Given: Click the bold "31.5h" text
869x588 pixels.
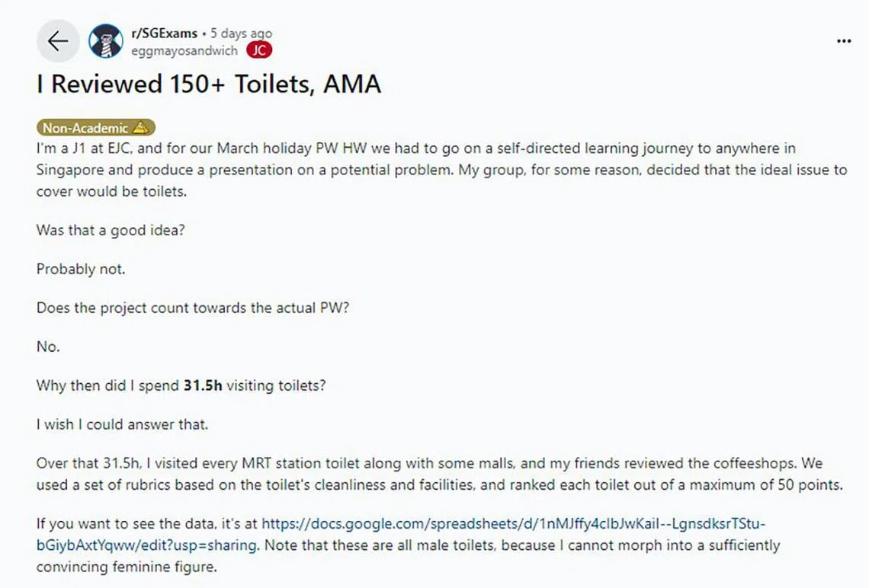Looking at the screenshot, I should coord(203,385).
